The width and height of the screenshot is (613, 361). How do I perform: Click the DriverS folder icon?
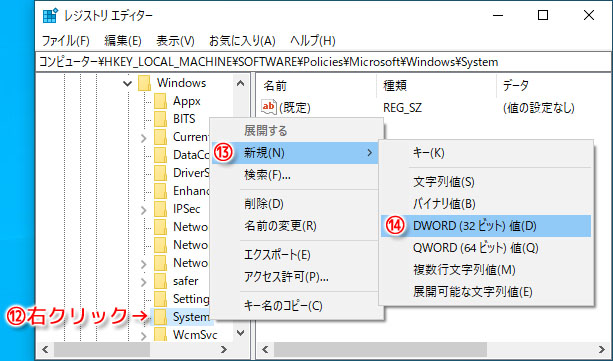tap(160, 173)
